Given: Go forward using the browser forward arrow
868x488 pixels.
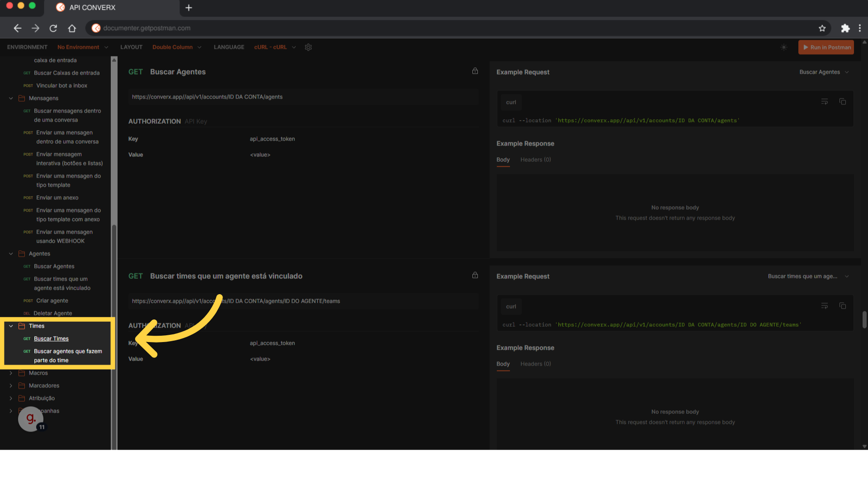Looking at the screenshot, I should point(35,28).
